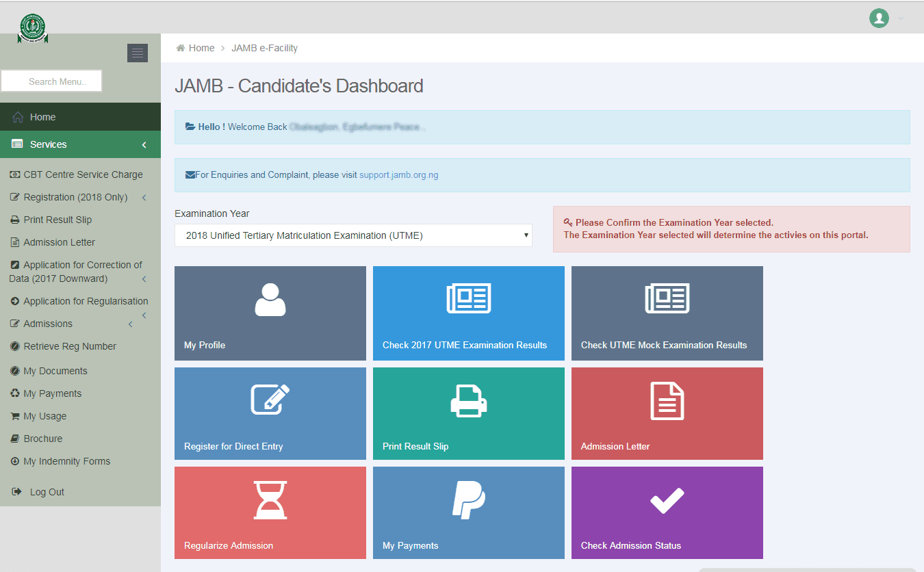This screenshot has height=572, width=924.
Task: Click the Check 2017 UTME Examination Results tile
Action: click(468, 313)
